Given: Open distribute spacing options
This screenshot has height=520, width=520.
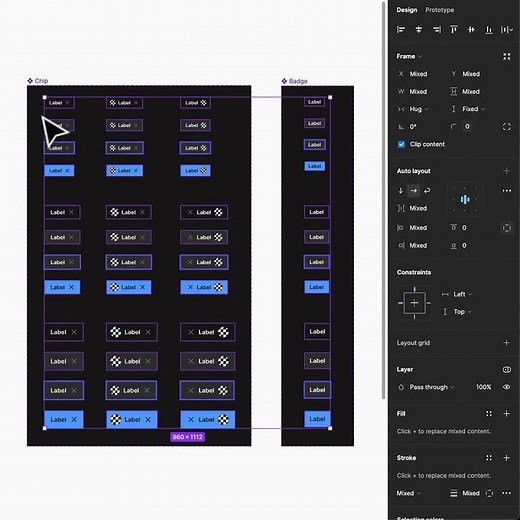Looking at the screenshot, I should pyautogui.click(x=507, y=30).
